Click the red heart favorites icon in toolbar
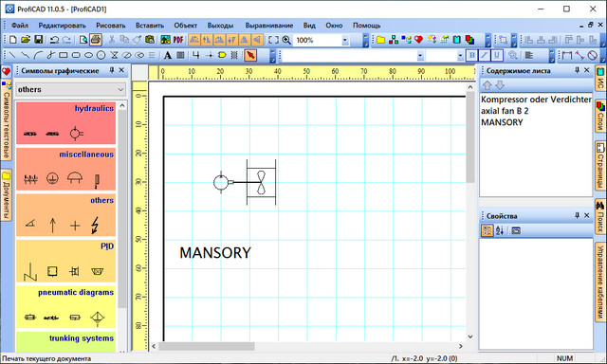Viewport: 607px width, 364px height. click(418, 40)
